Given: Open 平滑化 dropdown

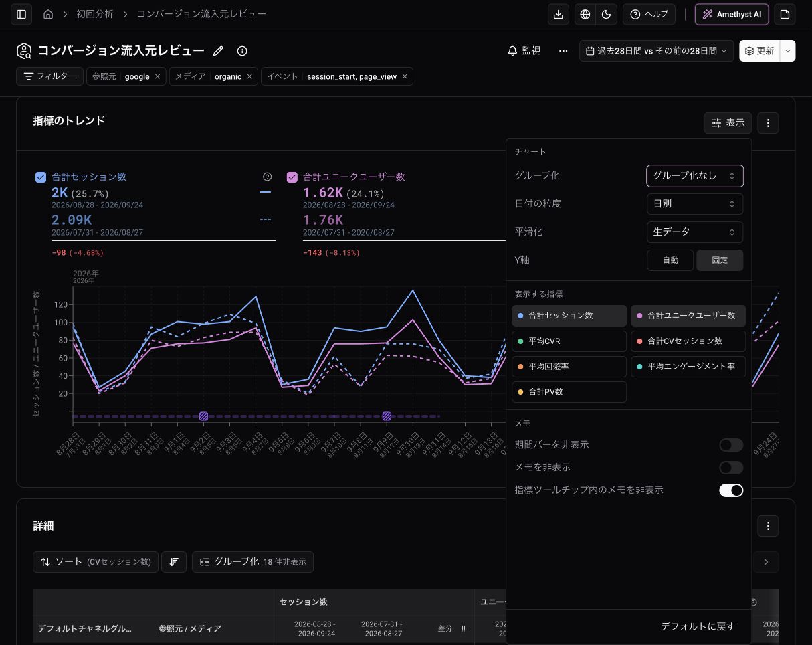Looking at the screenshot, I should 695,232.
